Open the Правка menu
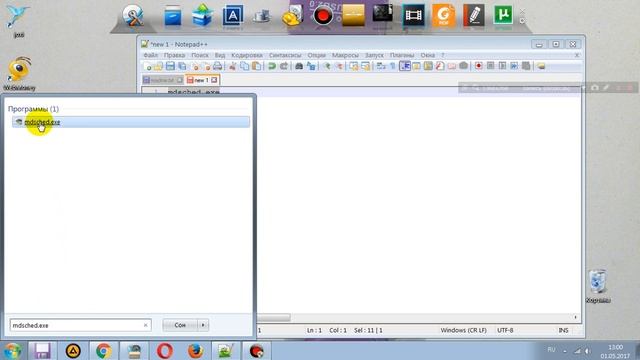 [174, 55]
